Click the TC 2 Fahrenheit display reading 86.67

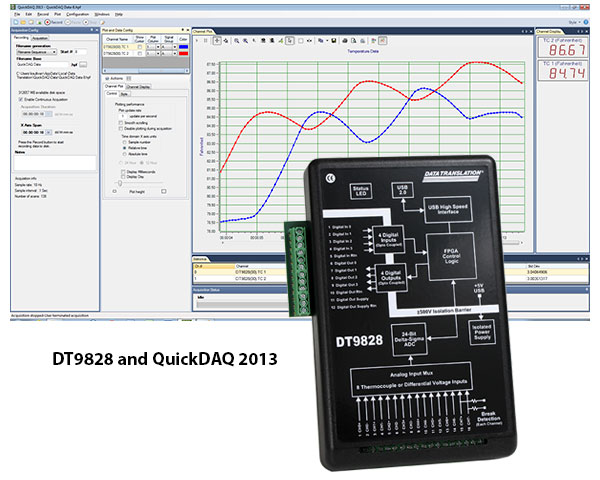coord(563,47)
